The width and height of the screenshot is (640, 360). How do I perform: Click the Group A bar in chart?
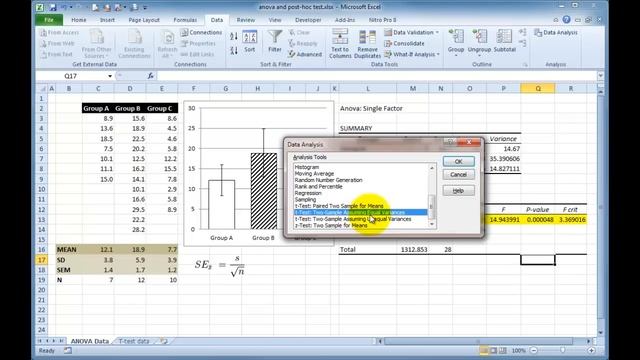point(222,204)
